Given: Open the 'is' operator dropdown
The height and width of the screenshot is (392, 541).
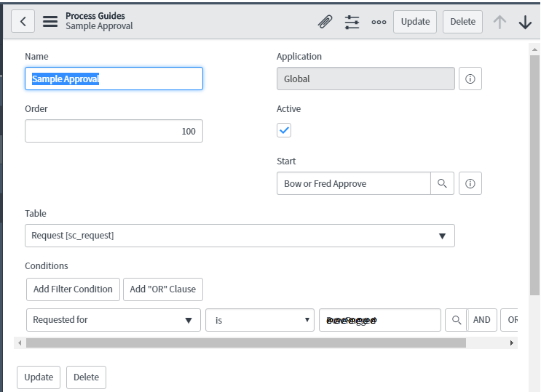Looking at the screenshot, I should pos(260,320).
